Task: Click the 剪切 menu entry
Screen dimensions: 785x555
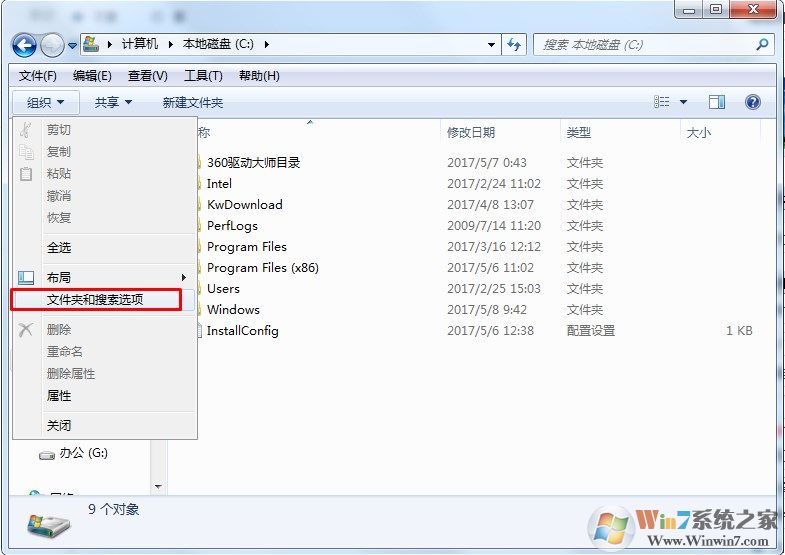Action: [105, 130]
